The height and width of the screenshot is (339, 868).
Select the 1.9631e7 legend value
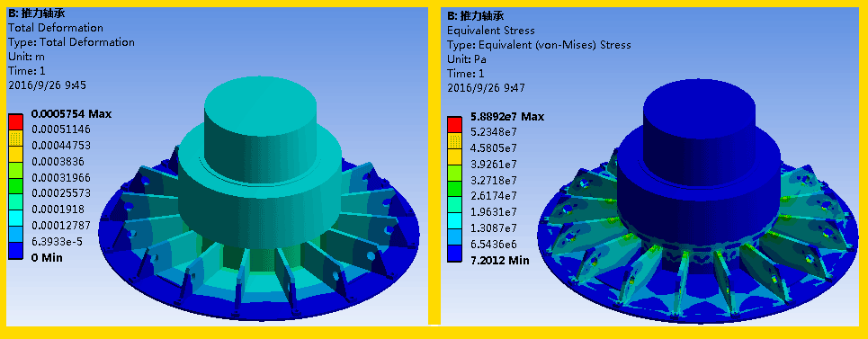494,212
